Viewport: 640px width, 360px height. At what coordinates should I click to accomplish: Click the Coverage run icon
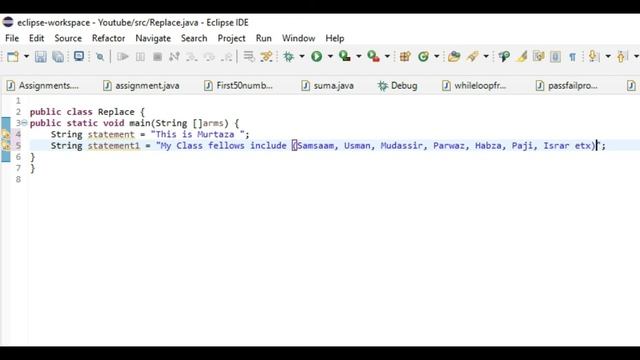pos(345,56)
